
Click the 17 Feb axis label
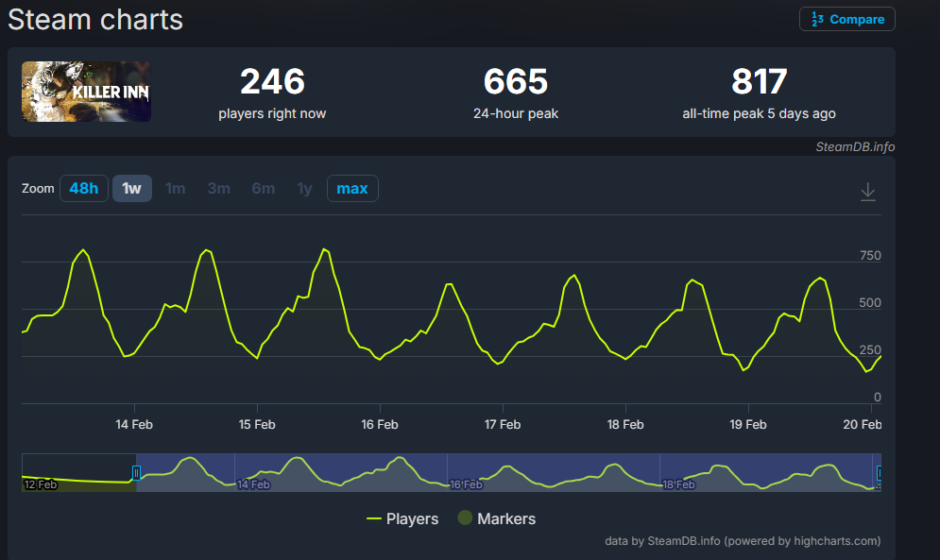click(503, 425)
